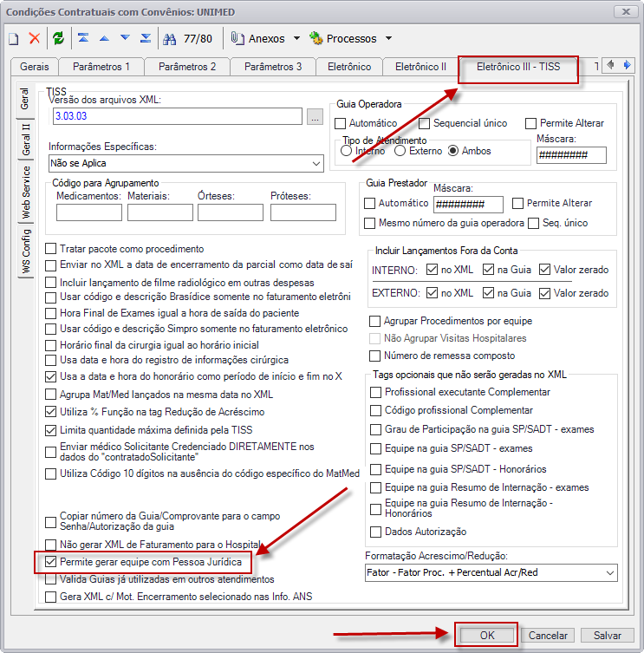
Task: Enable Guia Operadora Automático checkbox
Action: tap(340, 124)
